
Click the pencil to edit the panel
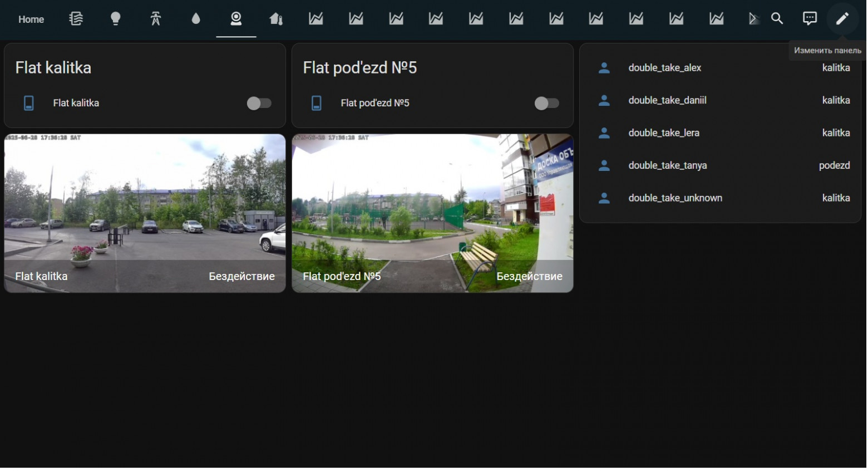[842, 19]
